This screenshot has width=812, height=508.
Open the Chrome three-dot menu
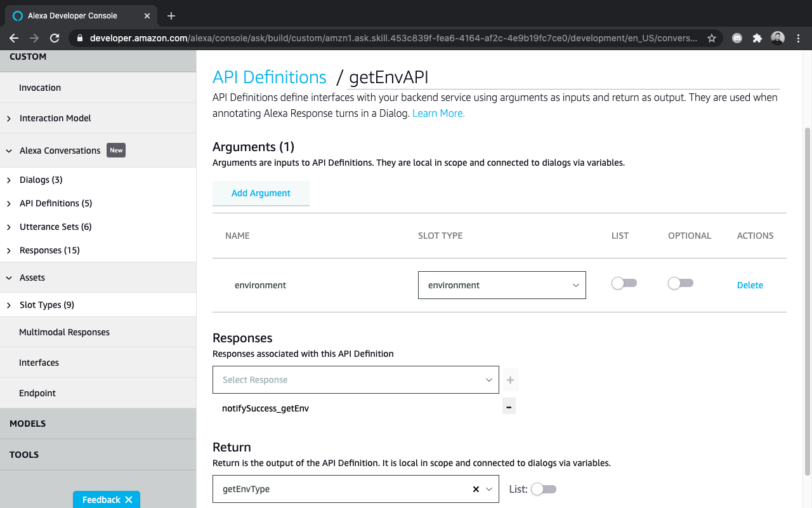[799, 38]
